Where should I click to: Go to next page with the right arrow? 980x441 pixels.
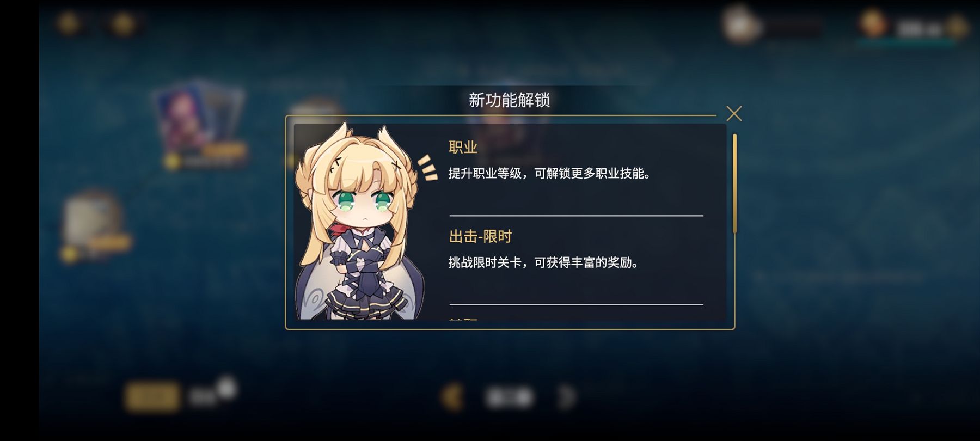pyautogui.click(x=566, y=397)
